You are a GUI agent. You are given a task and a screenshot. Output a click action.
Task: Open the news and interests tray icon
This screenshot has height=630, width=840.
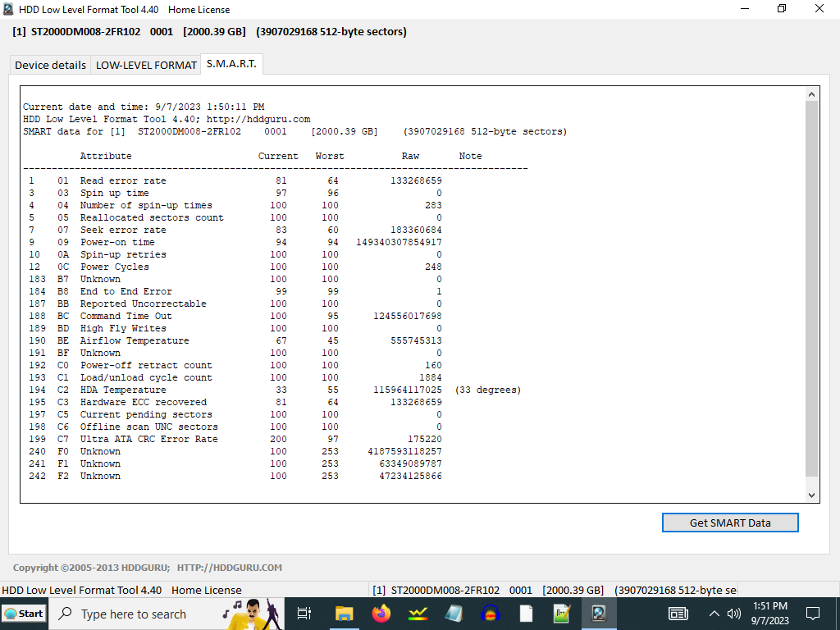(x=678, y=614)
